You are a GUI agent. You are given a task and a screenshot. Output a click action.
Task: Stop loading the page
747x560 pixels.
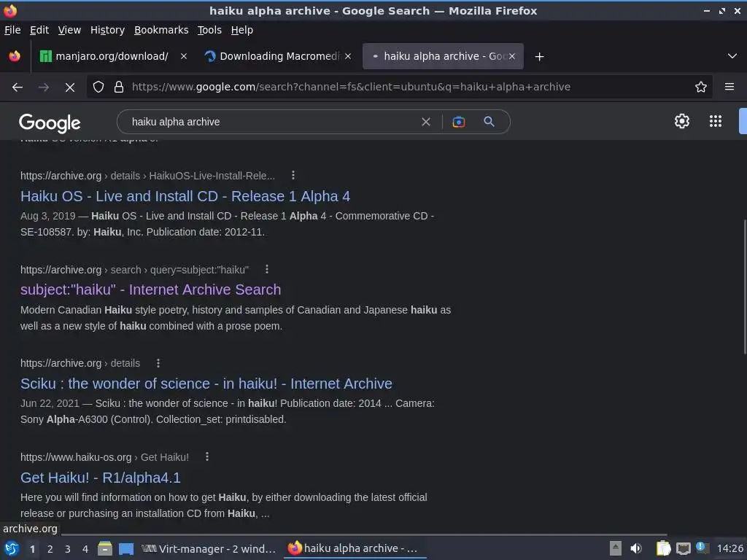(69, 87)
